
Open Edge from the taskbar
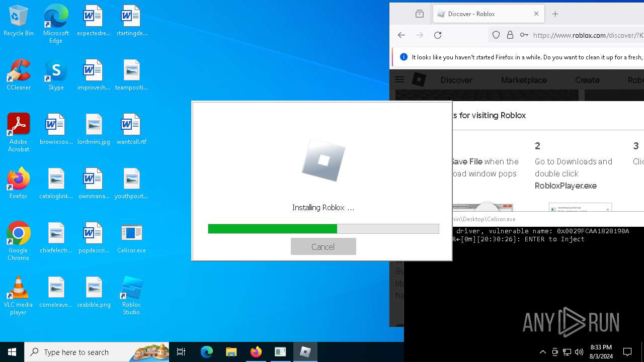pyautogui.click(x=207, y=352)
